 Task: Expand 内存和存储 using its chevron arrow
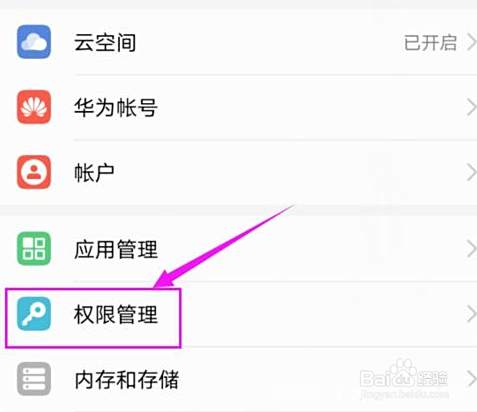tap(471, 379)
